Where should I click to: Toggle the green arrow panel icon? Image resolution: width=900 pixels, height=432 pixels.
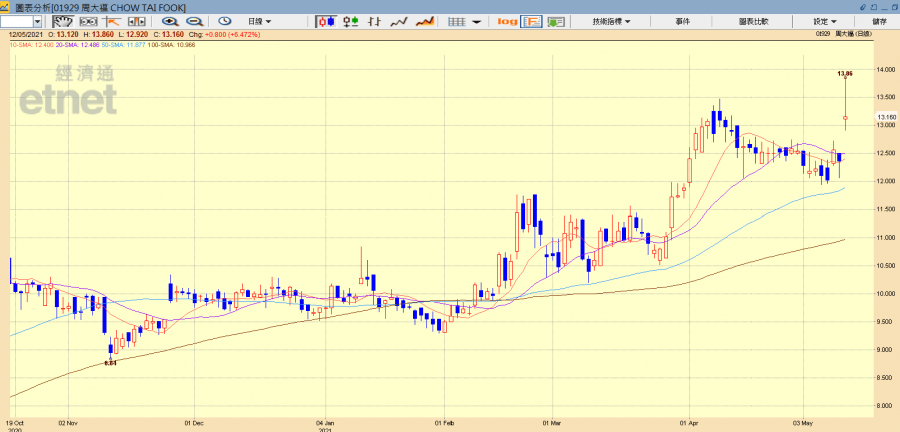554,21
